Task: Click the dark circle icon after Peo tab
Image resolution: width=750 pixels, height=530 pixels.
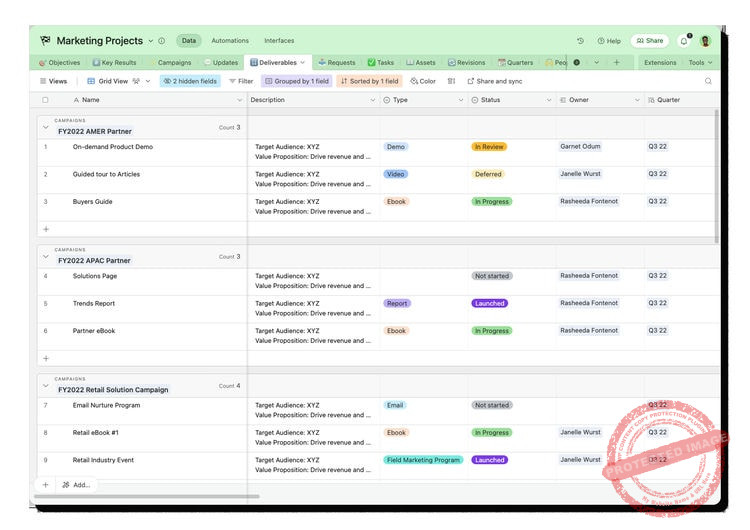Action: tap(577, 62)
